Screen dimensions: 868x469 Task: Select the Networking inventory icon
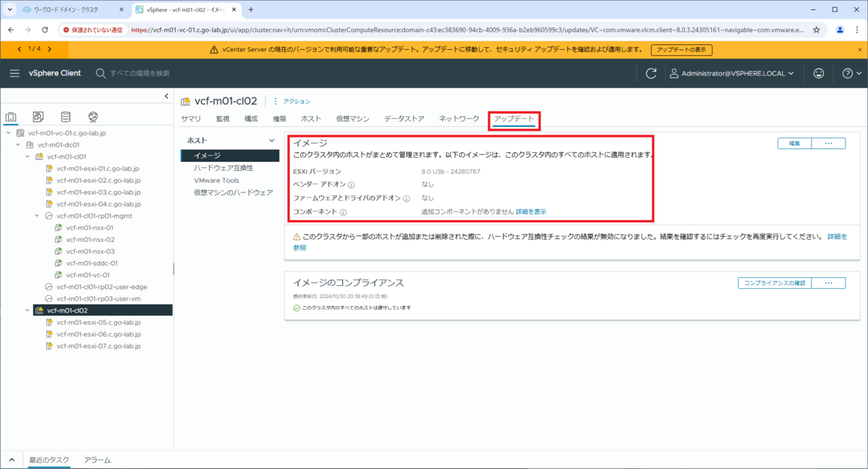(x=93, y=117)
